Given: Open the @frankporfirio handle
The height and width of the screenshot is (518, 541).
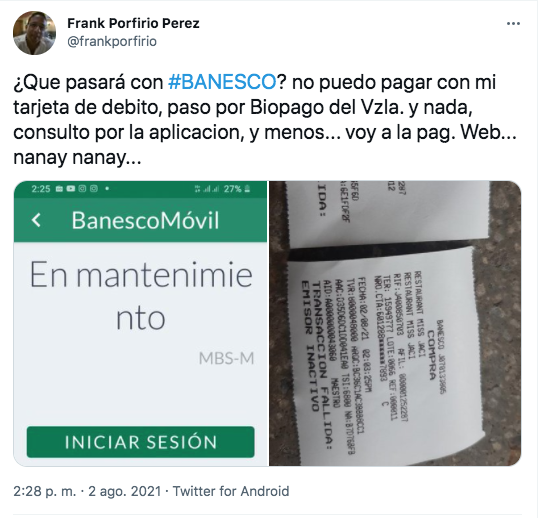Looking at the screenshot, I should [x=112, y=41].
